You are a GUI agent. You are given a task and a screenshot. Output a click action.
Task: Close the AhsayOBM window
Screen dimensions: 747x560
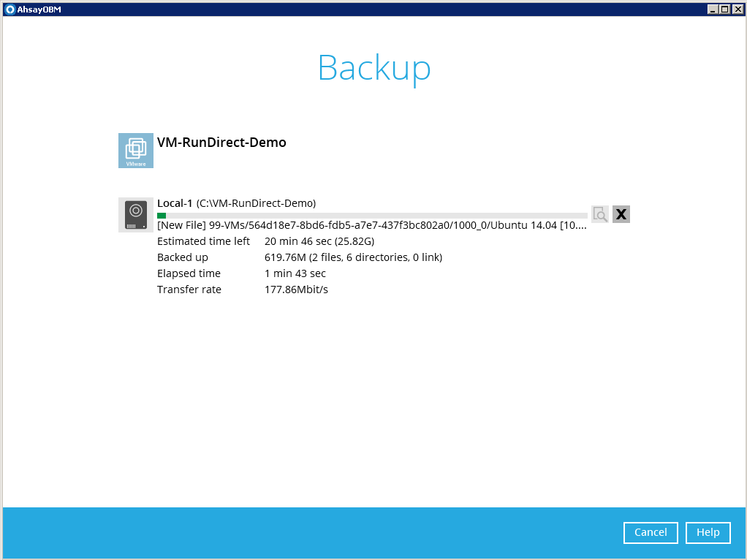pyautogui.click(x=737, y=9)
